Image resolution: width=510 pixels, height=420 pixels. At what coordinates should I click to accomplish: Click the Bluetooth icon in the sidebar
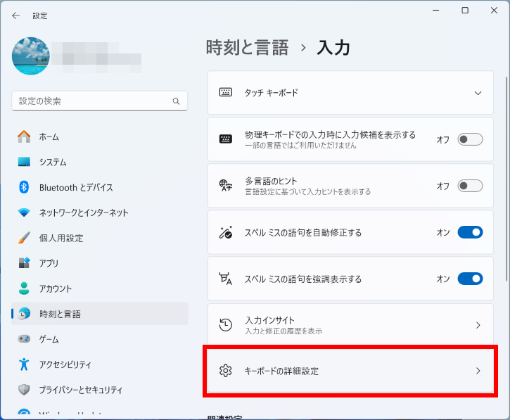tap(24, 187)
